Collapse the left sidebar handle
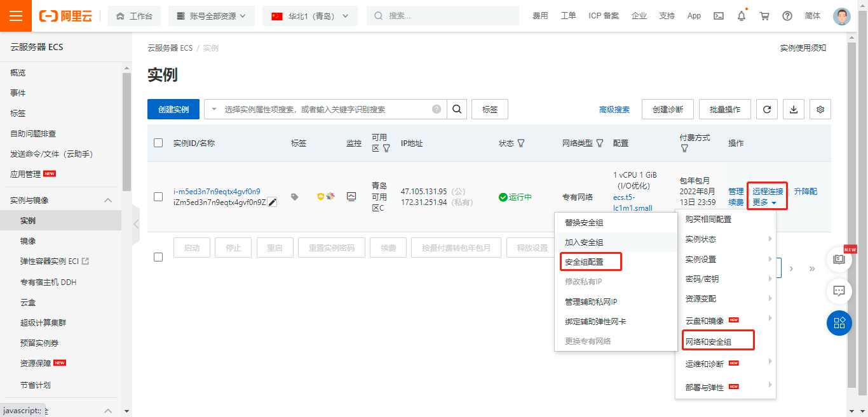The height and width of the screenshot is (417, 868). click(x=135, y=223)
